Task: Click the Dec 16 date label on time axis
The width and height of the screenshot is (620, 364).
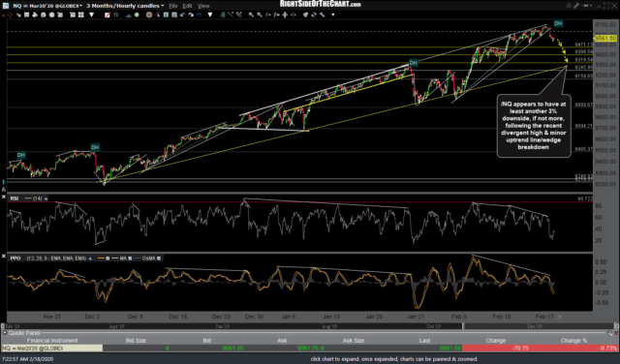Action: tap(178, 317)
